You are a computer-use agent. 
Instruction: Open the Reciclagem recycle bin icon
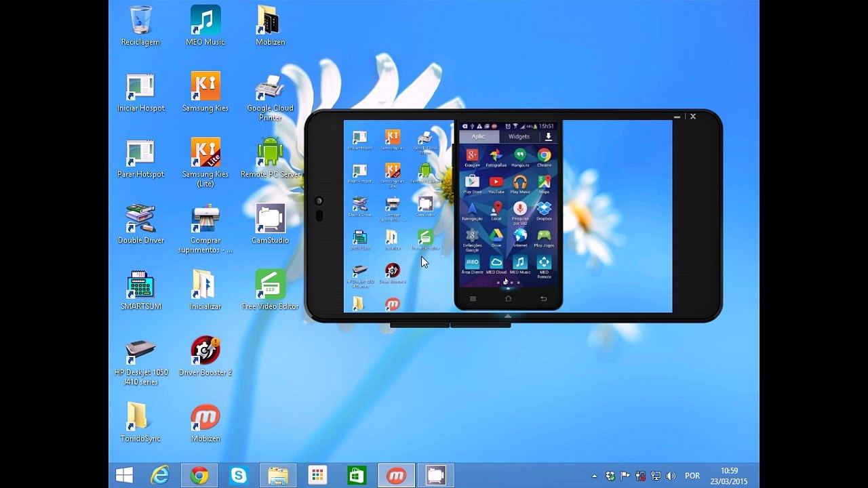coord(140,27)
